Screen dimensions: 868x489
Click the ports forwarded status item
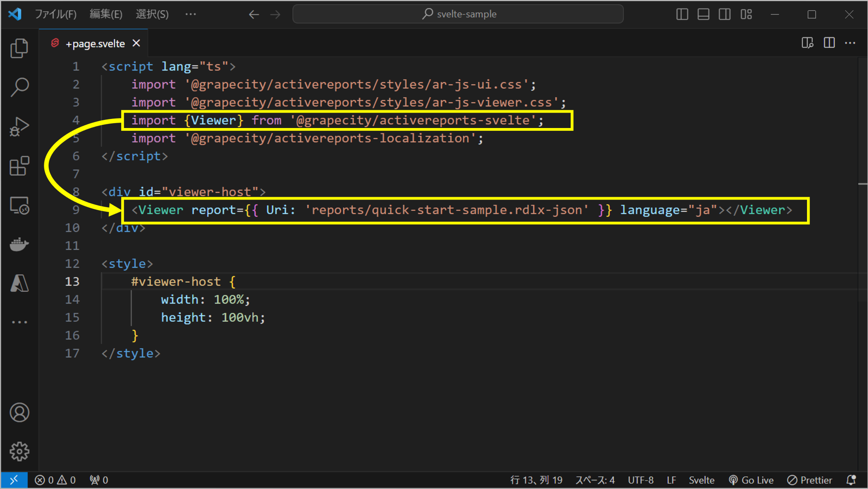pyautogui.click(x=99, y=480)
